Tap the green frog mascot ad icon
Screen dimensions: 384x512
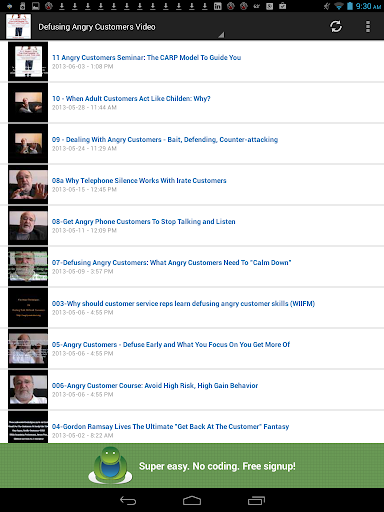click(x=110, y=465)
